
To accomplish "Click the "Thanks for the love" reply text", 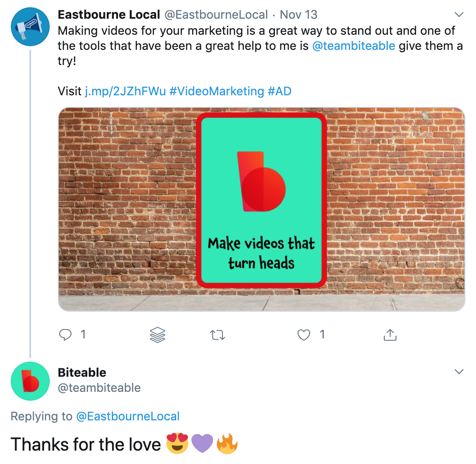I will point(86,444).
